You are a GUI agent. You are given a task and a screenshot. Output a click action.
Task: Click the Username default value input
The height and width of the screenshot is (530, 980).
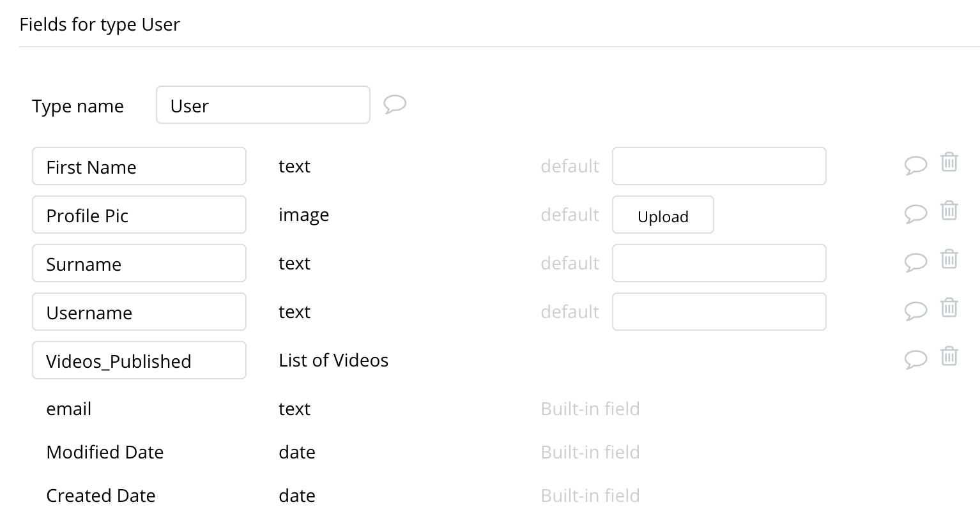(x=718, y=311)
